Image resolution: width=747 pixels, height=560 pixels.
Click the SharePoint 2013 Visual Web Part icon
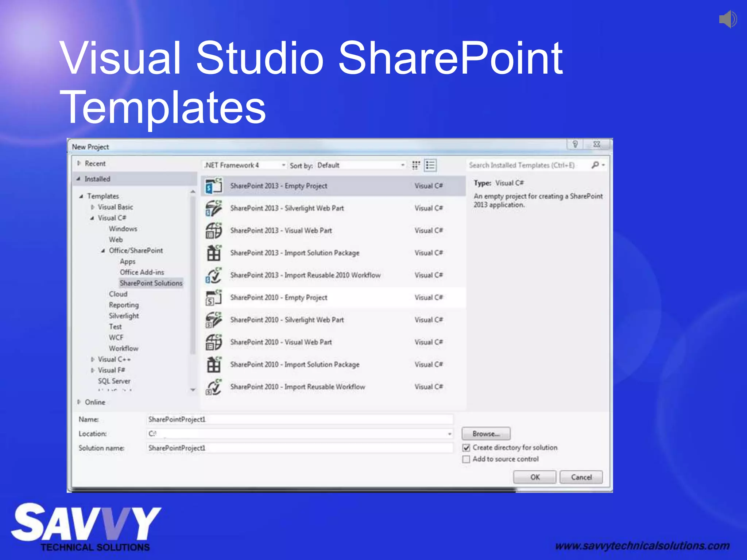pyautogui.click(x=213, y=230)
